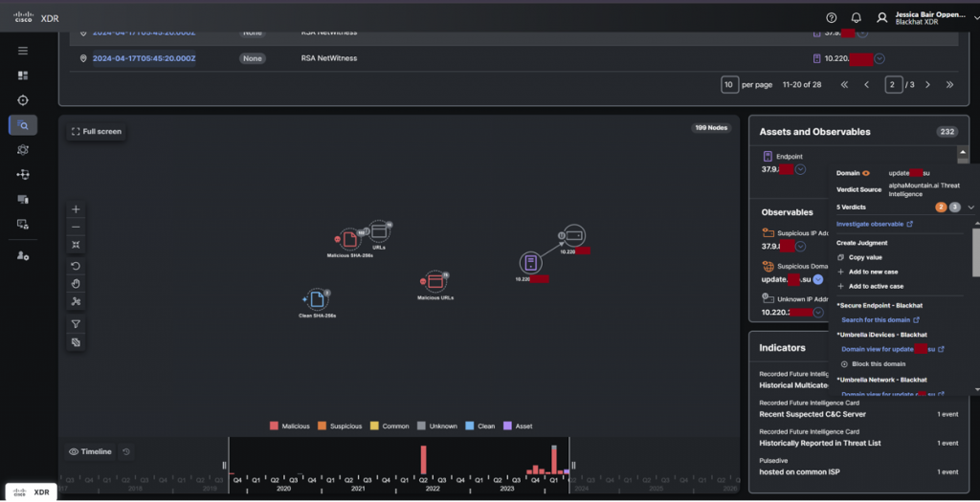980x502 pixels.
Task: Click Investigate observable link
Action: [874, 224]
